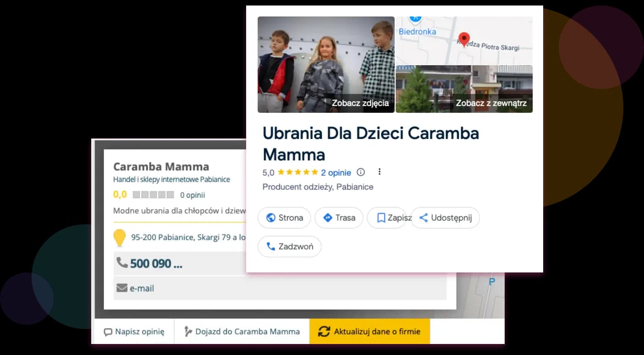Share listing via Udostępnij button
The height and width of the screenshot is (355, 644).
coord(445,218)
